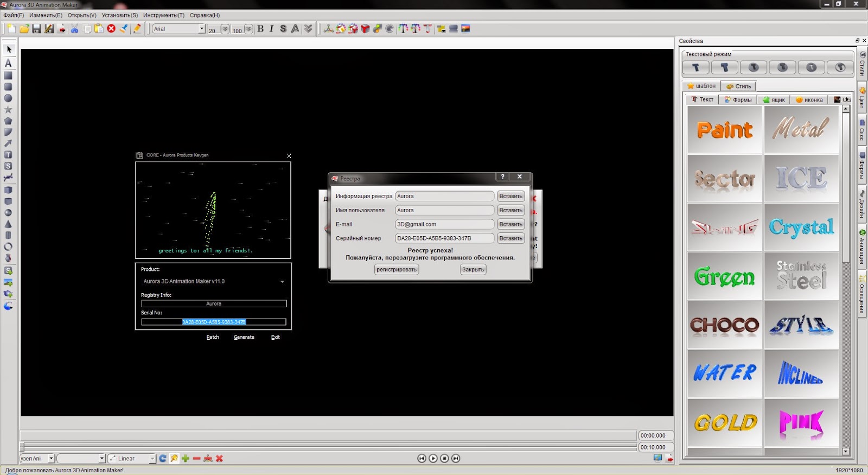Select the curve drawing tool
Image resolution: width=868 pixels, height=475 pixels.
coord(8,178)
